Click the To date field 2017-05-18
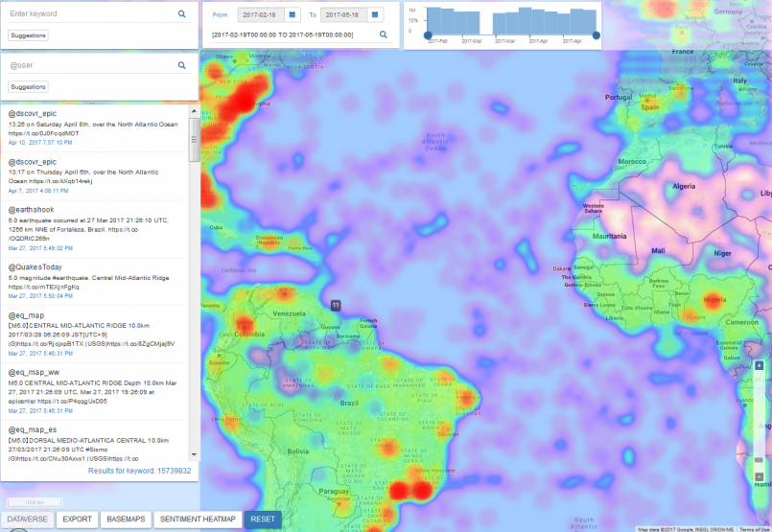 pyautogui.click(x=342, y=14)
